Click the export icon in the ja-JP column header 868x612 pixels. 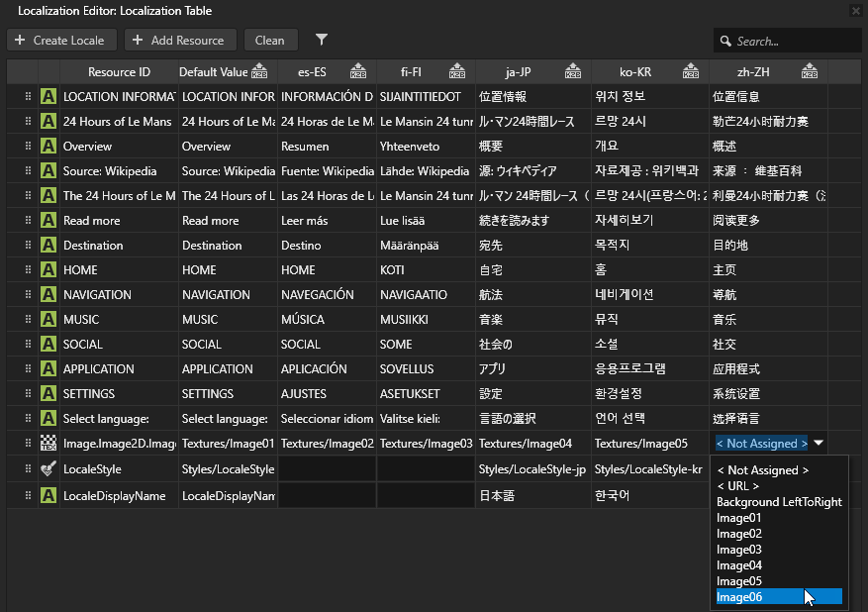click(x=572, y=71)
